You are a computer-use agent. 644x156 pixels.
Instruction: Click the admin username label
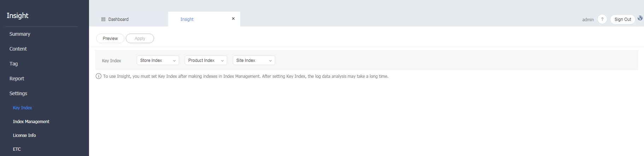point(588,20)
